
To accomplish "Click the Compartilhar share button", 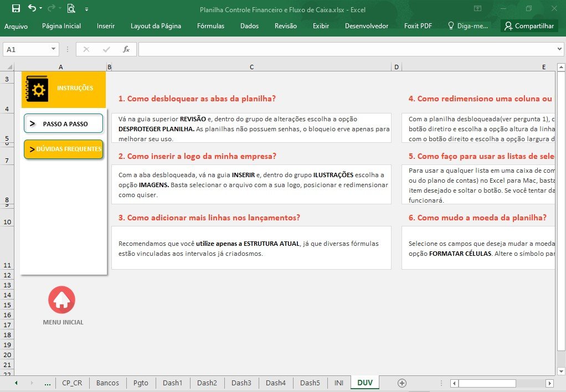I will [x=529, y=26].
